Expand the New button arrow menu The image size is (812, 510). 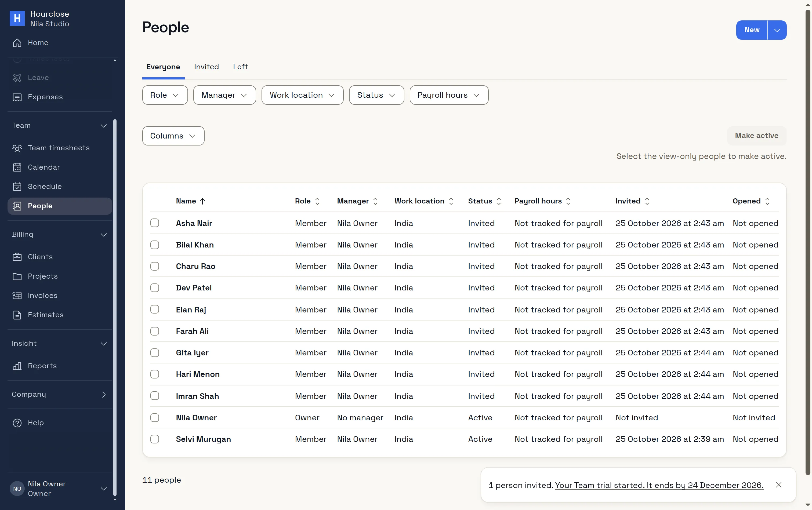coord(777,30)
